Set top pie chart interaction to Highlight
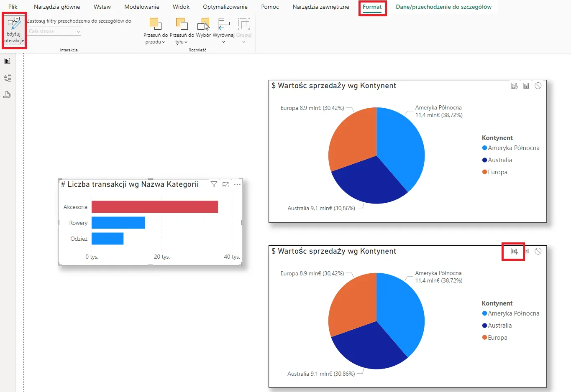 pos(526,86)
